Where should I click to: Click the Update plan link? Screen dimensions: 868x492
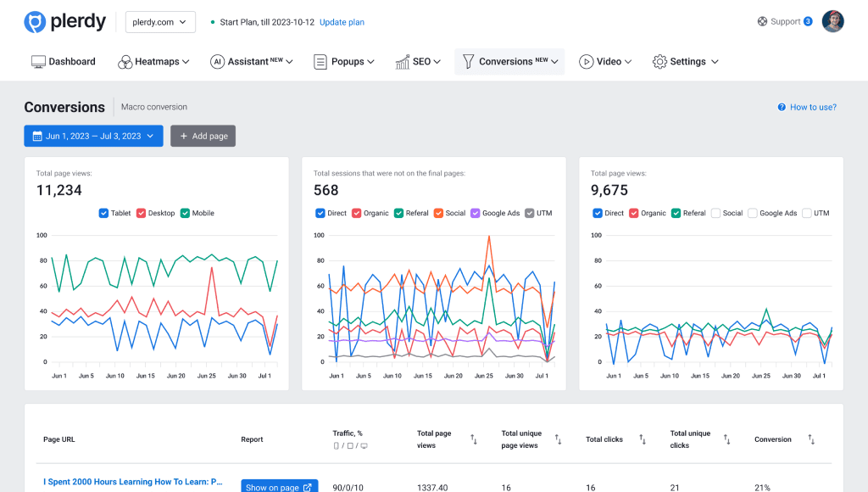tap(342, 22)
